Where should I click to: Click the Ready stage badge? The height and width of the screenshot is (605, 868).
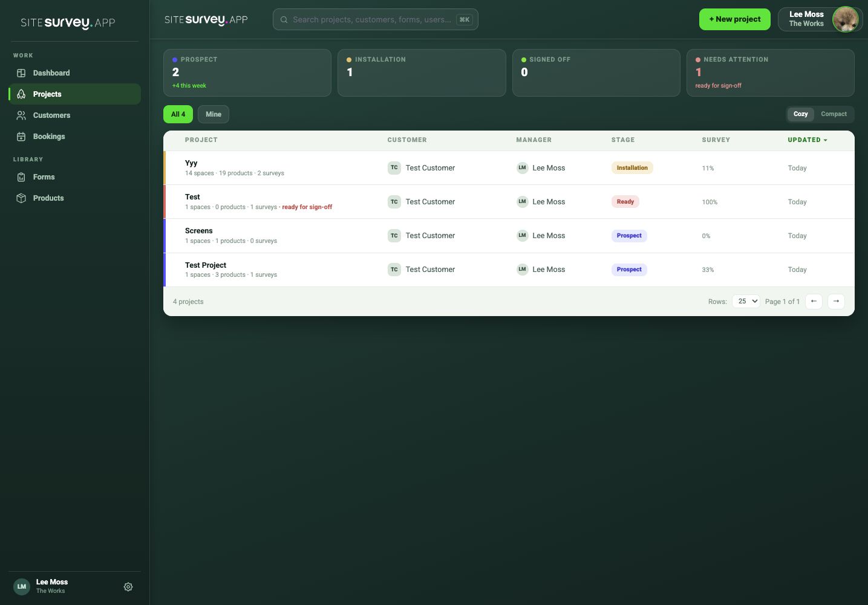coord(625,202)
